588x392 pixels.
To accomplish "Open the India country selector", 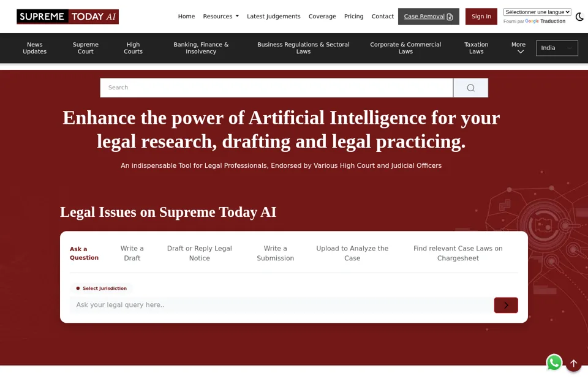I will click(x=557, y=48).
